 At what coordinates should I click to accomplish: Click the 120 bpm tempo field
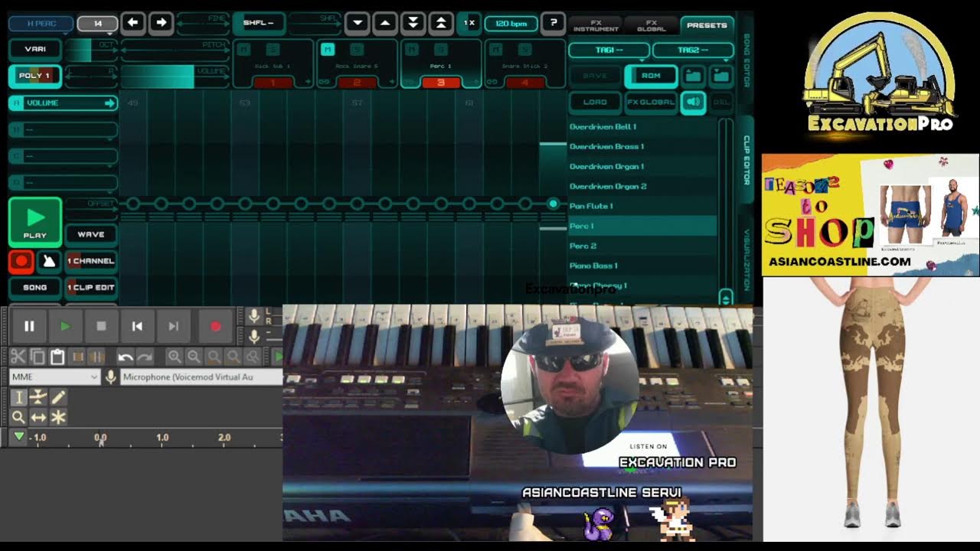pos(511,23)
